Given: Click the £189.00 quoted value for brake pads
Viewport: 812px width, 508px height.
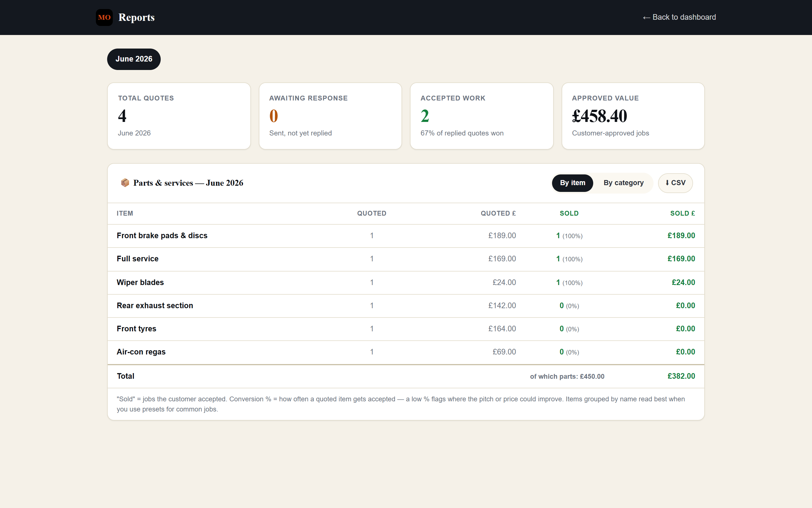Looking at the screenshot, I should (x=502, y=236).
